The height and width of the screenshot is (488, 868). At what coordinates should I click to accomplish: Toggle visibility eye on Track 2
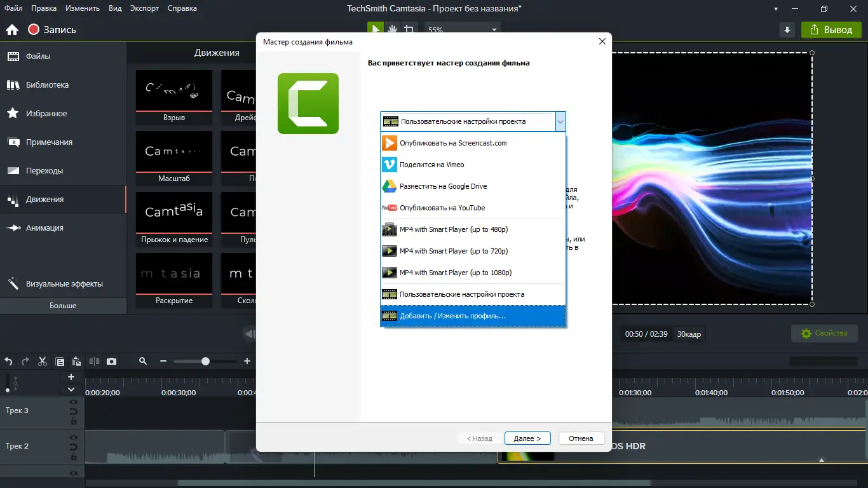pos(73,438)
